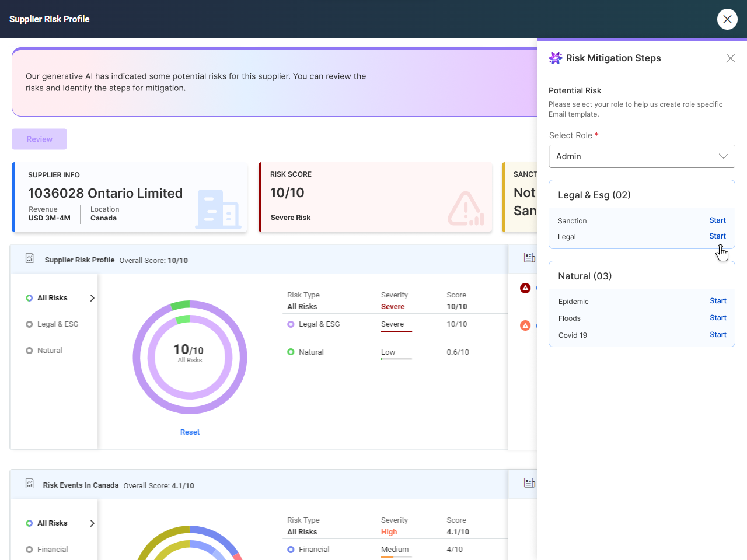Click the Canada location value
This screenshot has width=747, height=560.
point(103,218)
